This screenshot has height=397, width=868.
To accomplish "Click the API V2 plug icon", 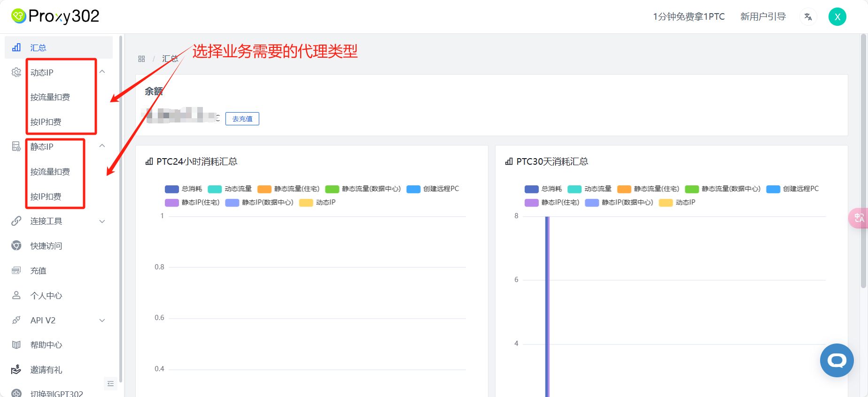I will (16, 320).
